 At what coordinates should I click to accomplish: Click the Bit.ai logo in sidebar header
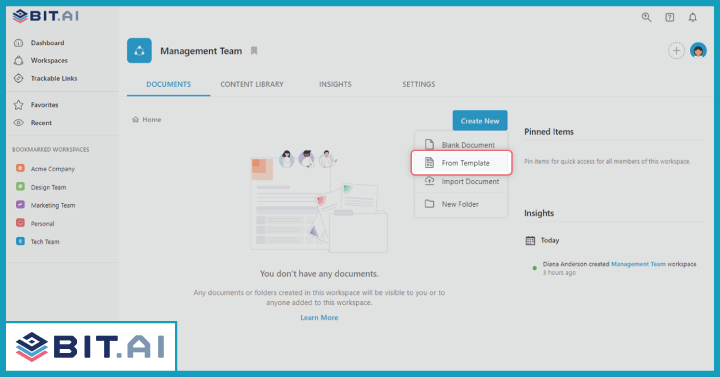(x=45, y=16)
